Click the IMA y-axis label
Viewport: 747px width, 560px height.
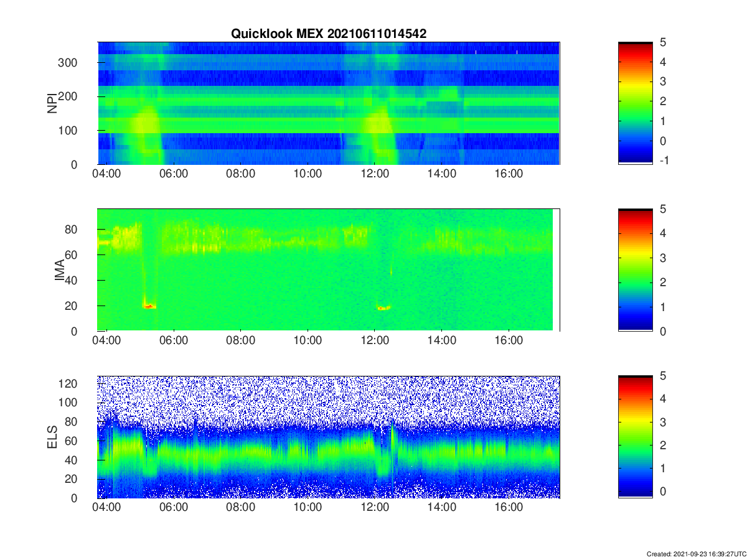[x=60, y=270]
